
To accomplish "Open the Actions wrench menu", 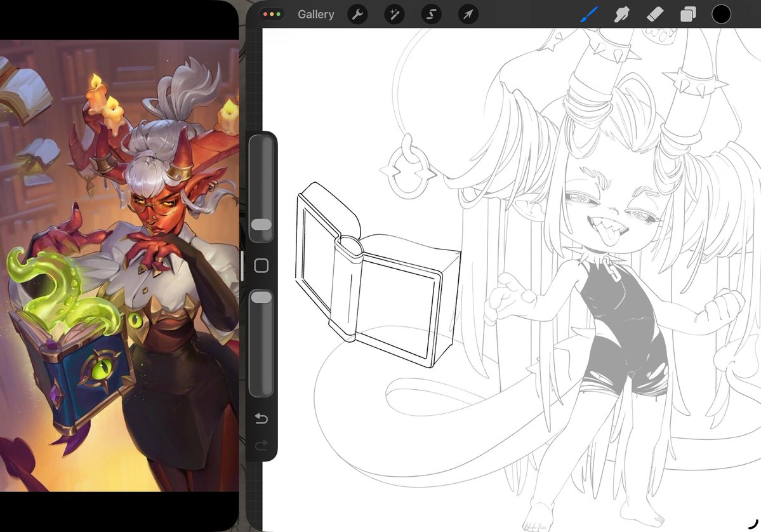I will [x=358, y=15].
